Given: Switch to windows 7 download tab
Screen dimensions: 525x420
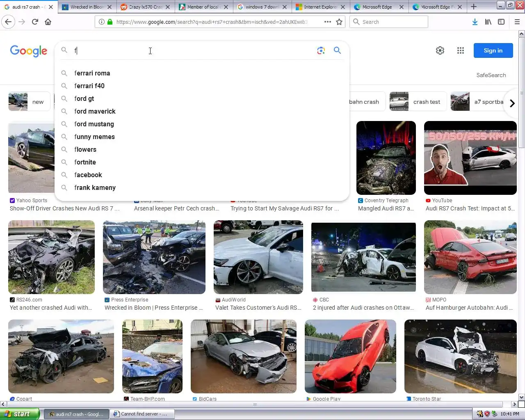Looking at the screenshot, I should (x=262, y=7).
